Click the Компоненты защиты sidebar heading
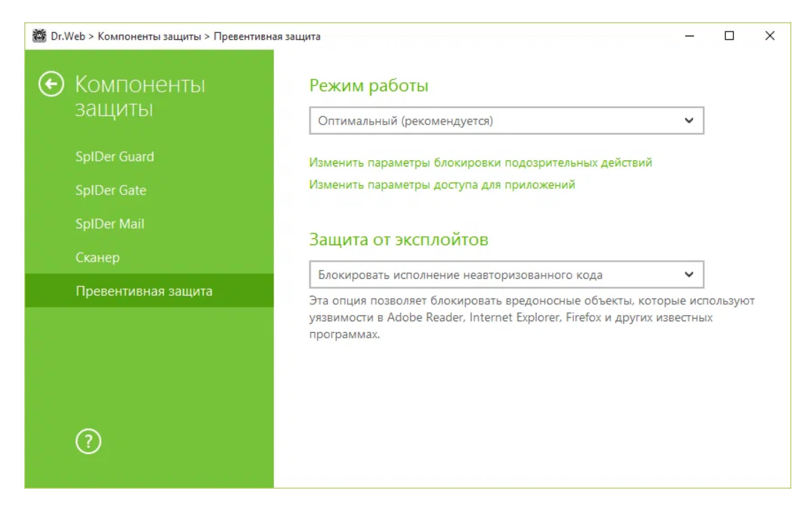The image size is (812, 514). 140,96
